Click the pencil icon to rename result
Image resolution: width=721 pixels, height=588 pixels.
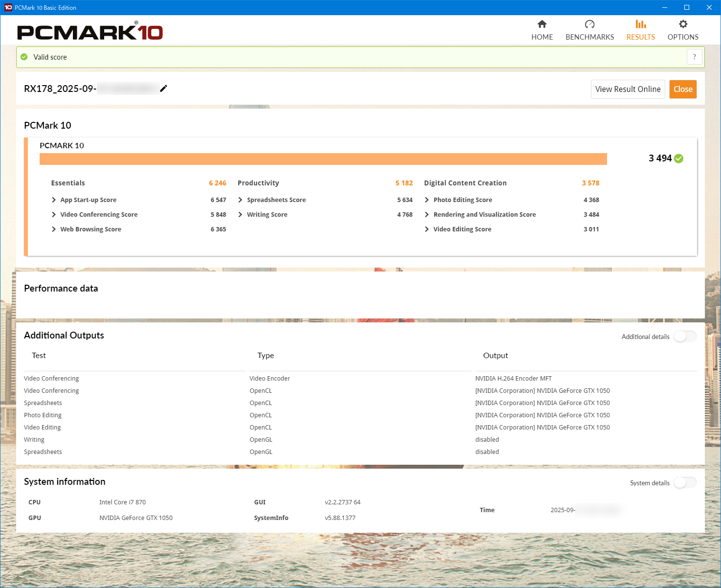click(163, 88)
